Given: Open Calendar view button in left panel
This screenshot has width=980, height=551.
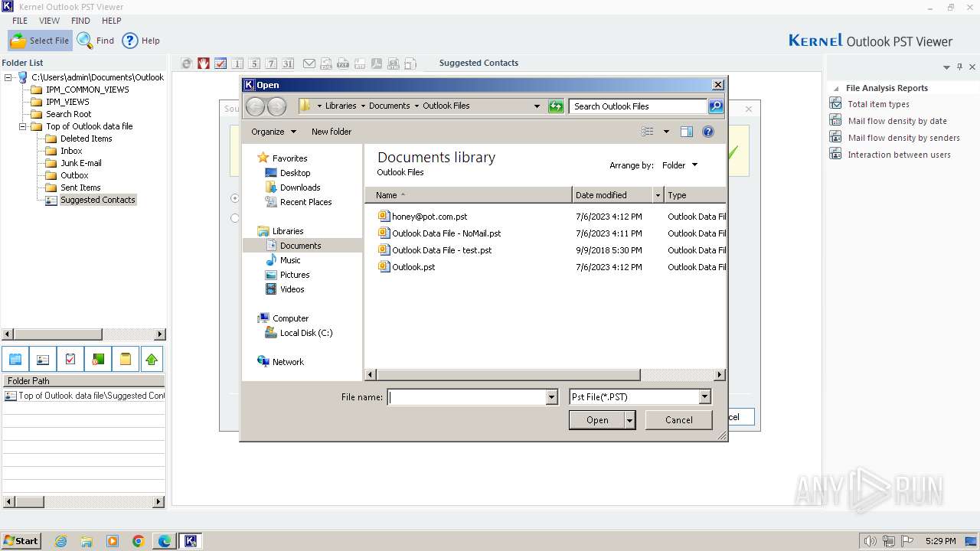Looking at the screenshot, I should (x=15, y=359).
